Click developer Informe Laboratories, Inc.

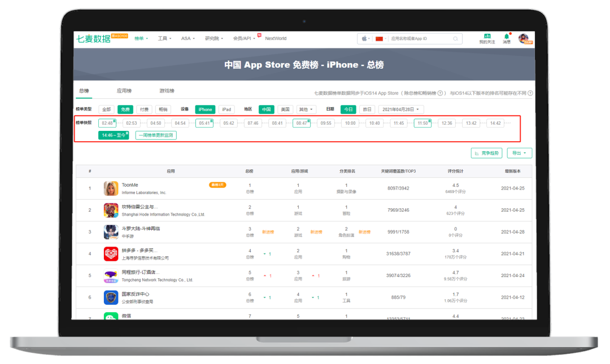click(144, 193)
